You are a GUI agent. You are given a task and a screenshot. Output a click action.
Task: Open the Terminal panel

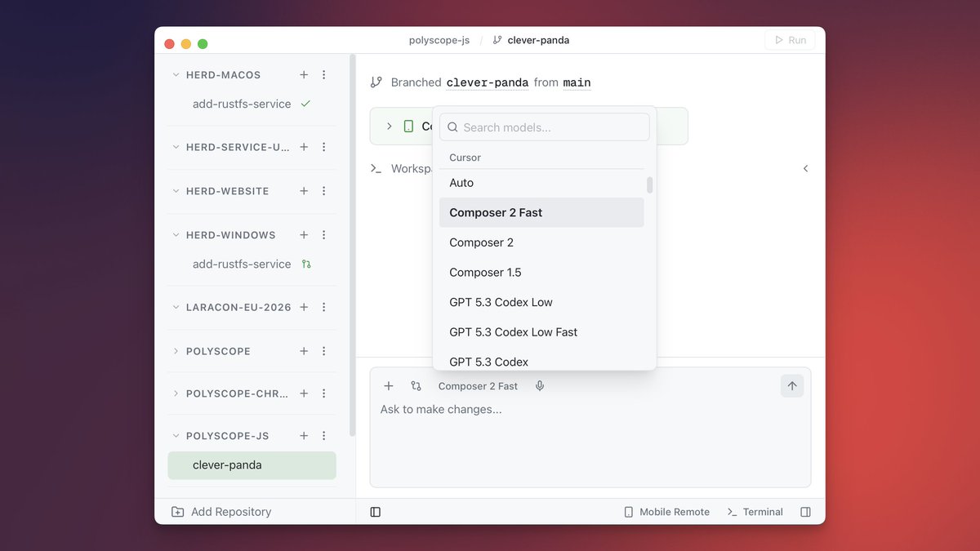click(755, 512)
